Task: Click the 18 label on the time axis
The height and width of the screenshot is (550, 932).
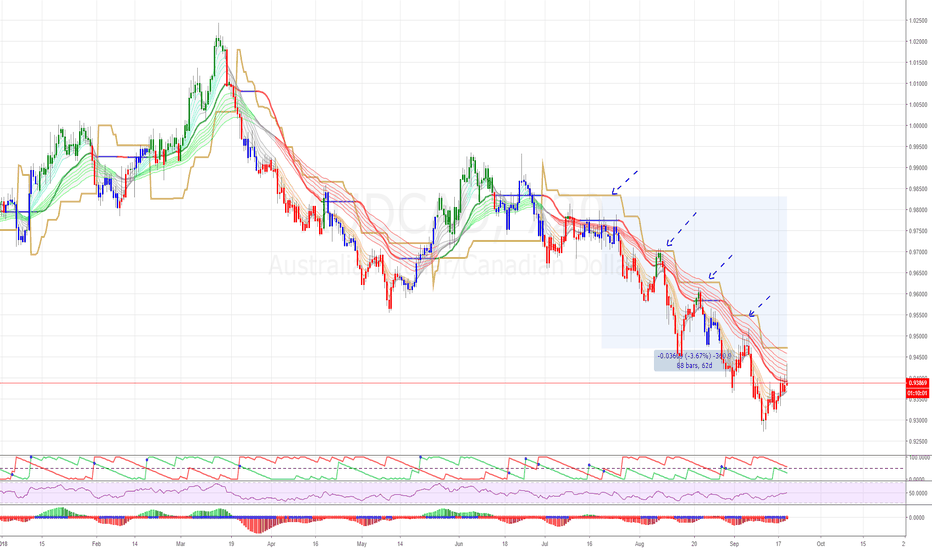Action: tap(505, 543)
